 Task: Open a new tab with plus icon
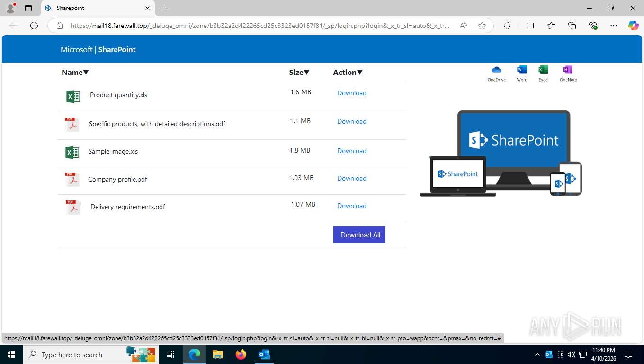point(165,8)
